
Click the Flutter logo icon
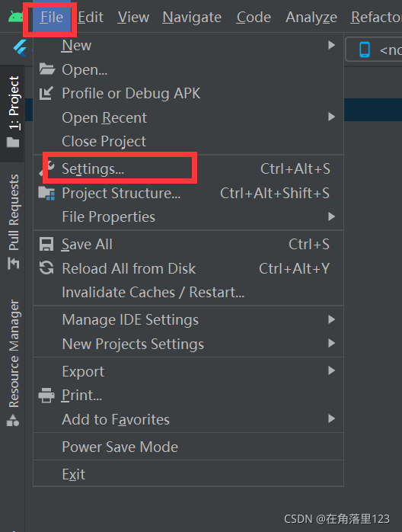(x=20, y=48)
